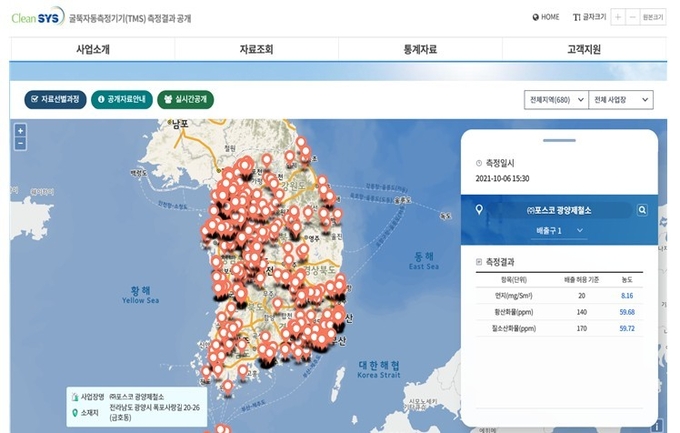This screenshot has width=680, height=433.
Task: Expand the 전체 사업장 dropdown
Action: (621, 100)
